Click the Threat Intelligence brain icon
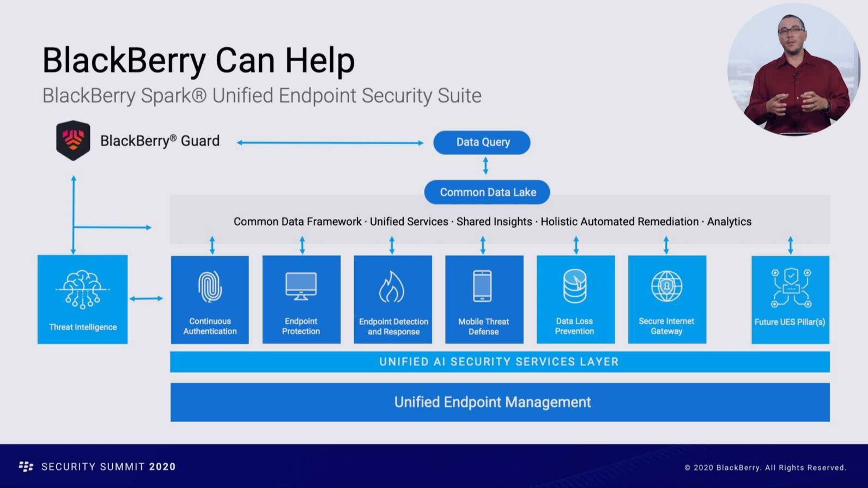Viewport: 868px width, 488px height. 82,289
